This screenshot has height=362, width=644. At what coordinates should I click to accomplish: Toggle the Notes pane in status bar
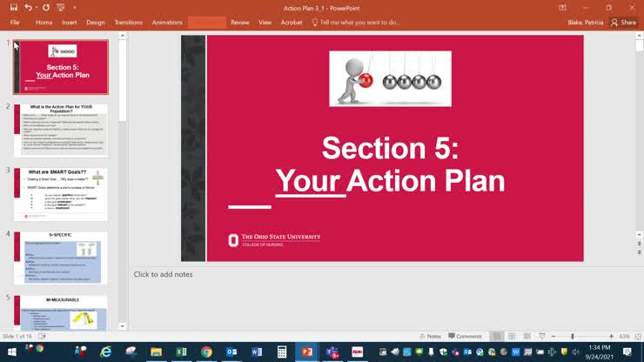429,336
